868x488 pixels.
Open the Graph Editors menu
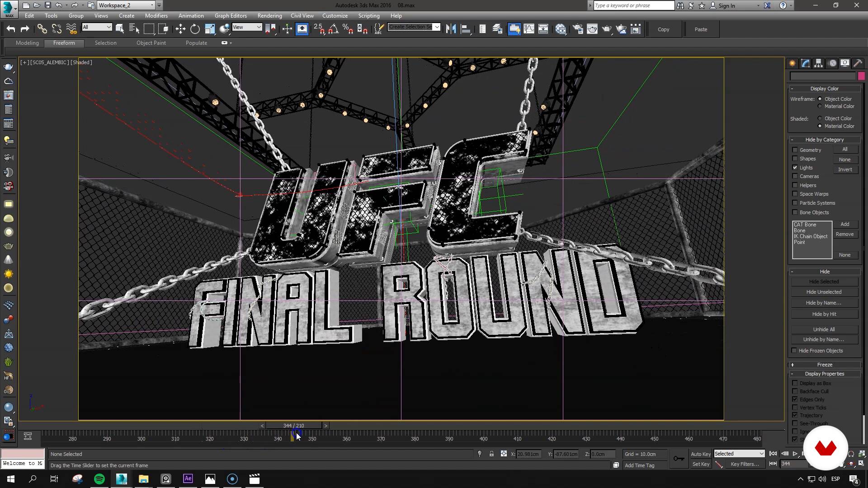tap(231, 16)
